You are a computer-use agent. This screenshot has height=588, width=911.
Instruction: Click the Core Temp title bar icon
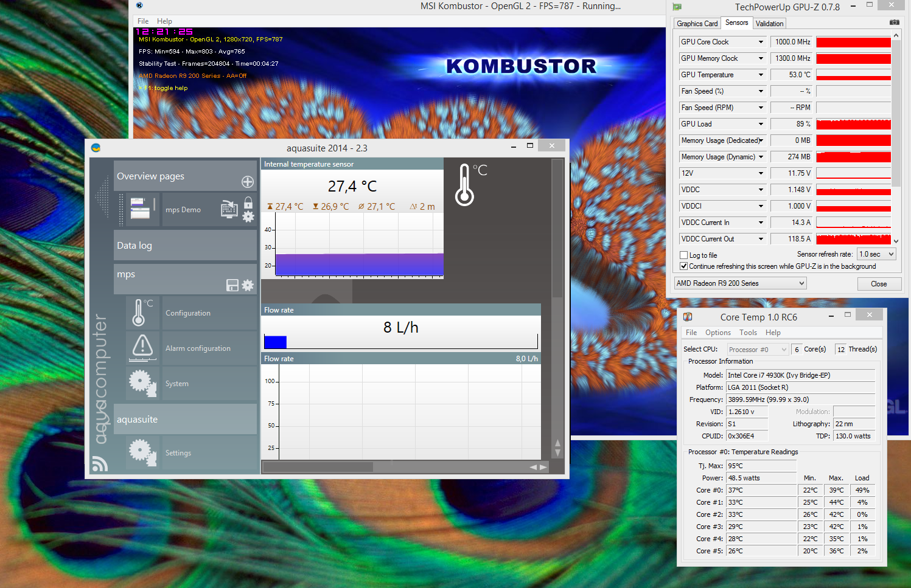[688, 317]
